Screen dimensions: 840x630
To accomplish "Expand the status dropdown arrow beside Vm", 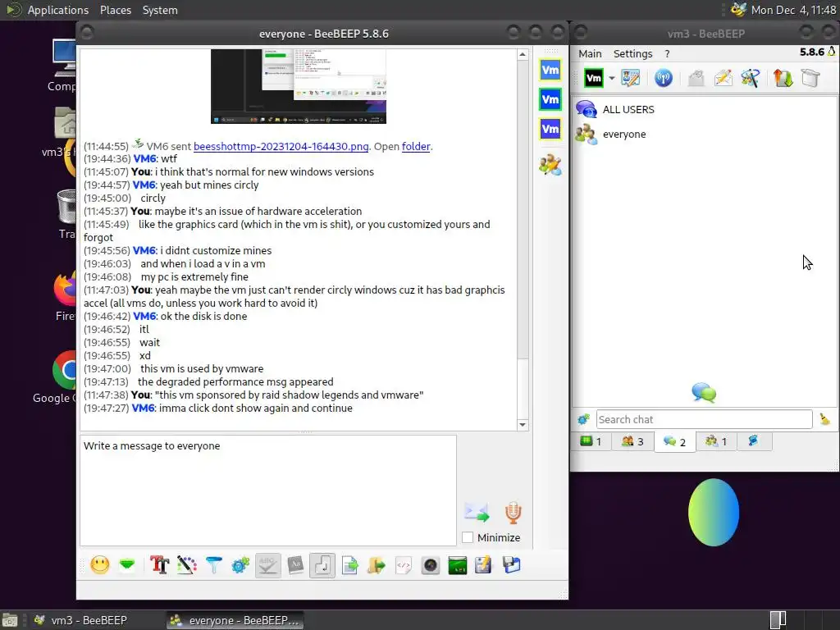I will (611, 78).
